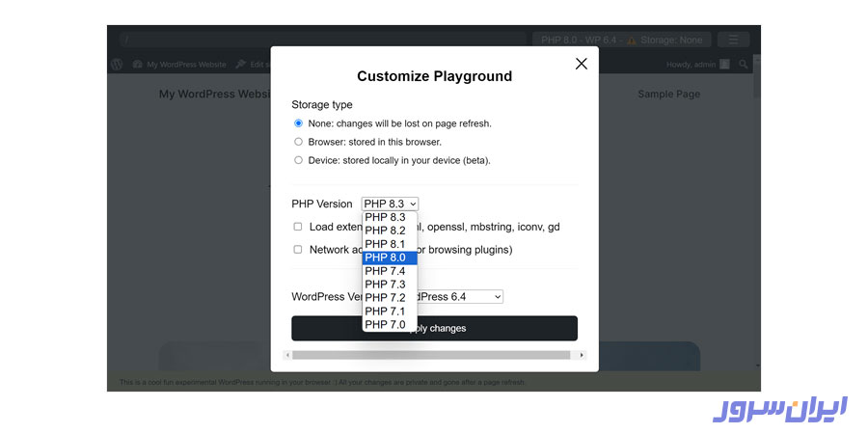The image size is (868, 434).
Task: Expand the WordPress Version dropdown
Action: click(x=453, y=297)
